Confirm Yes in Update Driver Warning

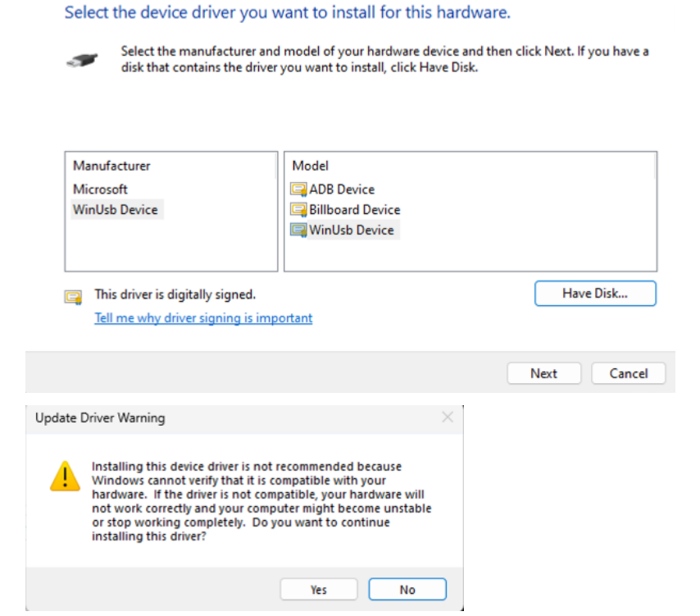(x=319, y=590)
